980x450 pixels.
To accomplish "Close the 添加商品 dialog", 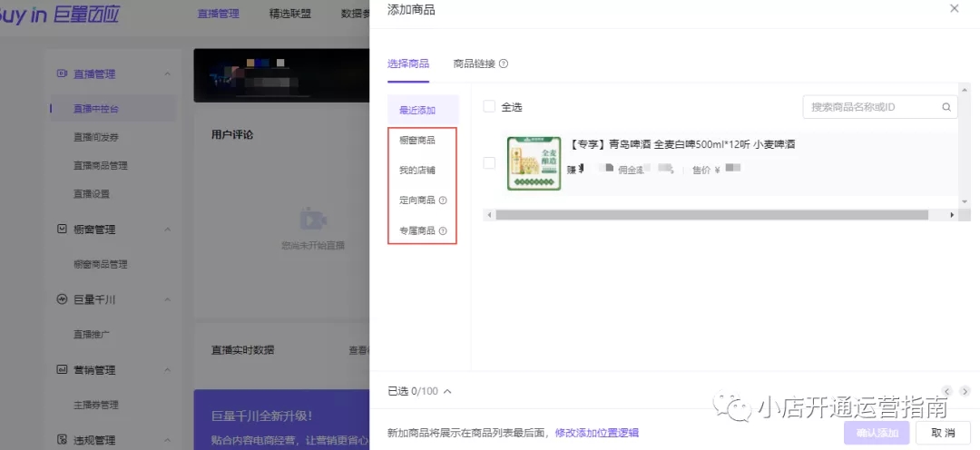I will tap(954, 9).
